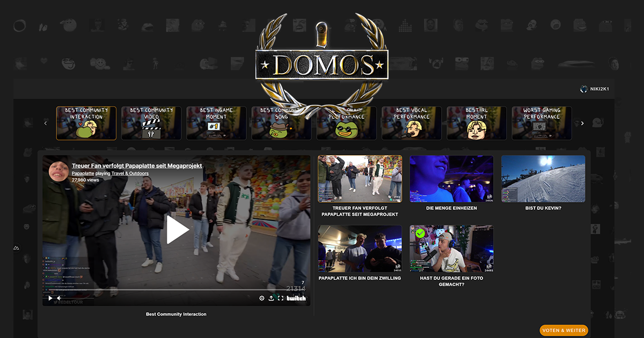Switch to the Worst Gaming Performance category
This screenshot has width=644, height=338.
[541, 123]
